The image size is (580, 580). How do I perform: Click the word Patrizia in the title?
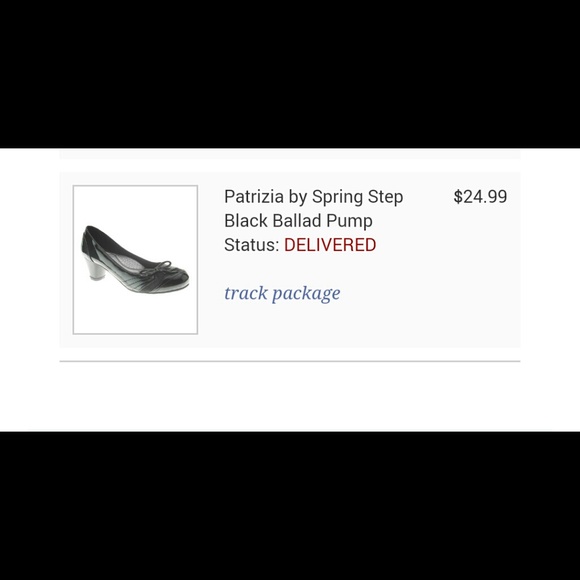[254, 197]
